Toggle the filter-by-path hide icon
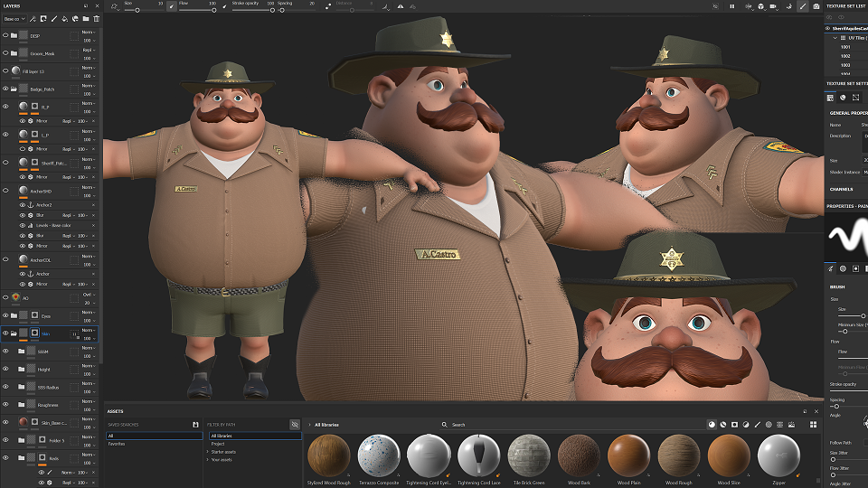868x488 pixels. (x=295, y=425)
